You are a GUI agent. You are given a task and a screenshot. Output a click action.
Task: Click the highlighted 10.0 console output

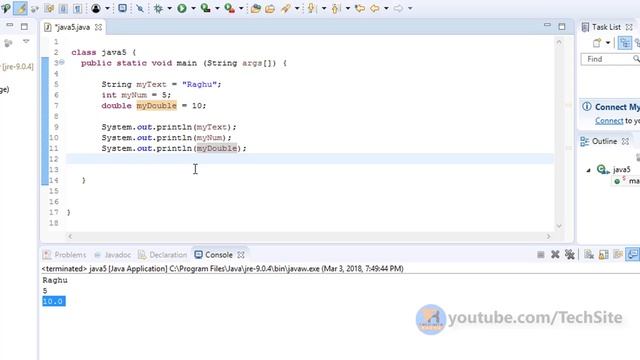pyautogui.click(x=53, y=302)
